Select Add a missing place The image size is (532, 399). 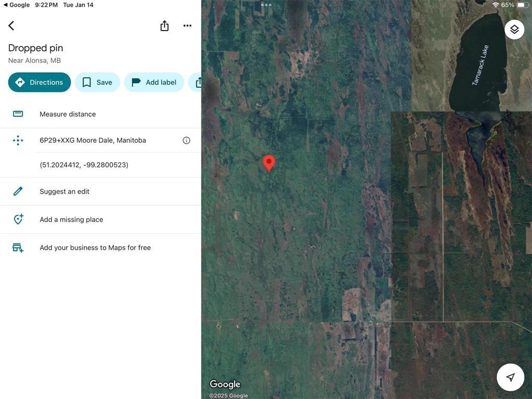(x=71, y=219)
